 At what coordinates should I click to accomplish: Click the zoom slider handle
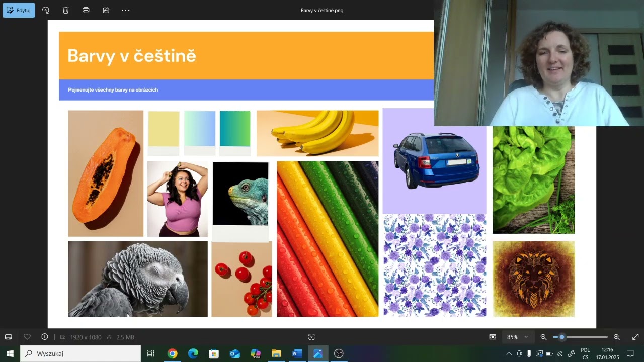pos(562,337)
